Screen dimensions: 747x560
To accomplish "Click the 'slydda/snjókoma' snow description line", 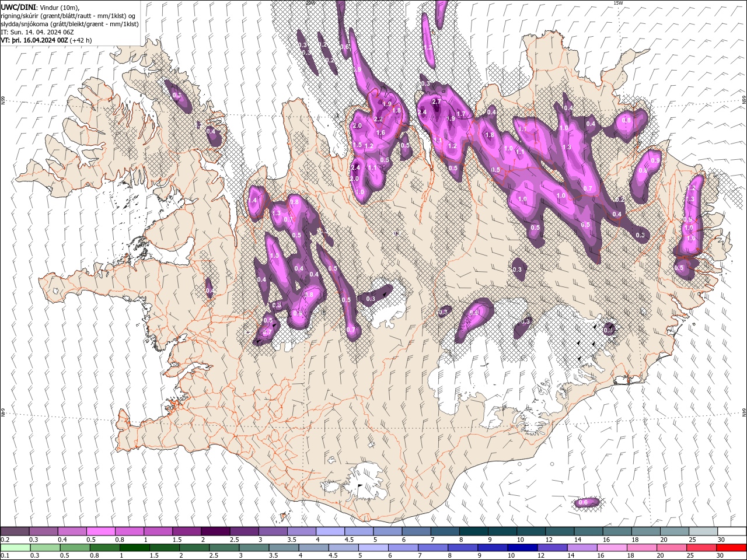I will (69, 24).
